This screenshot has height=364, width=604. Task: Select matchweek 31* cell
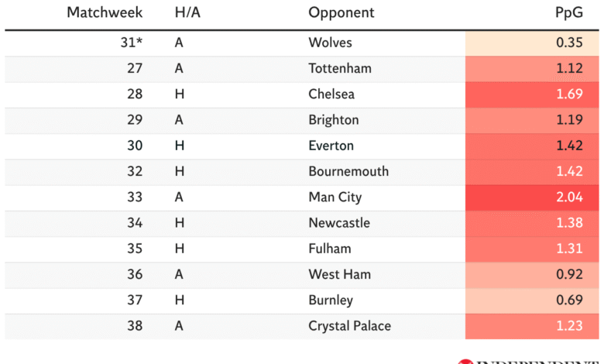[129, 43]
